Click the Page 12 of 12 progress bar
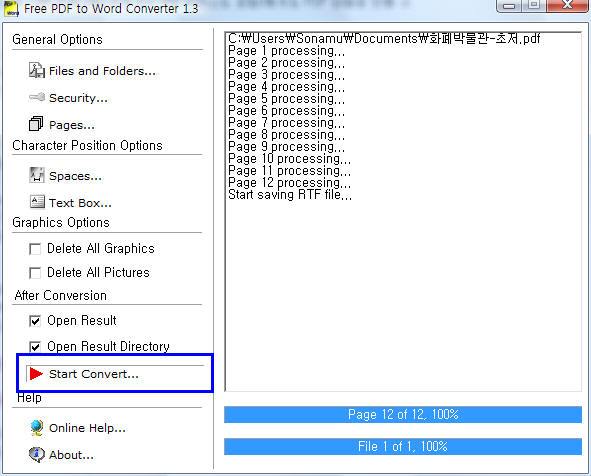This screenshot has height=476, width=591. 403,415
